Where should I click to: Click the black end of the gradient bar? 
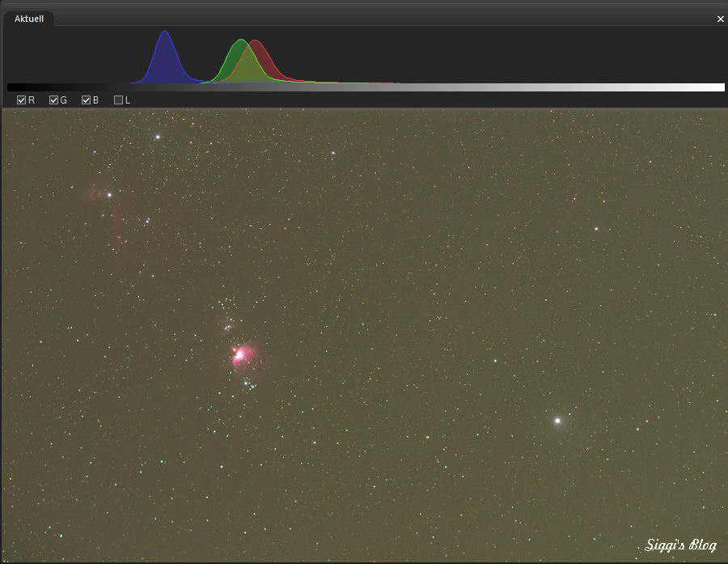(x=11, y=87)
